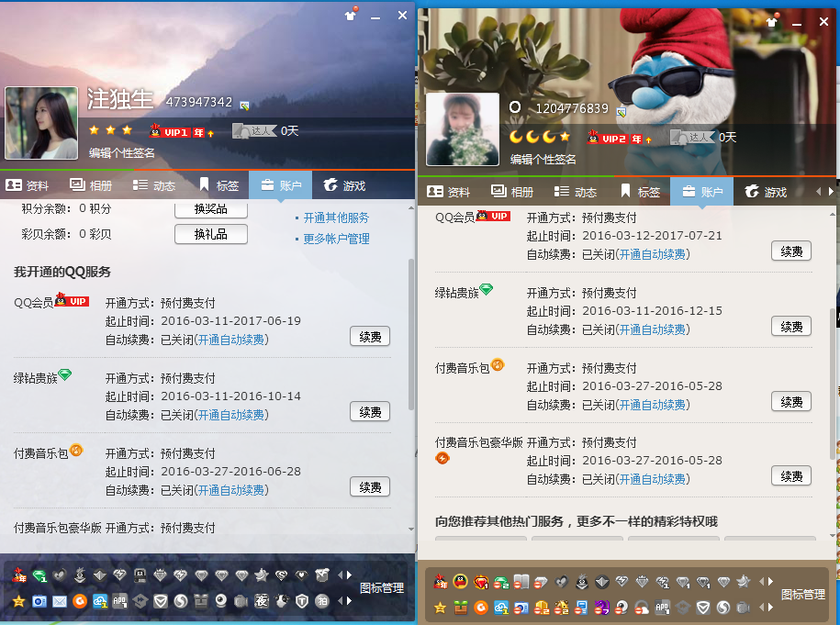Open 图标管理 in 1204776839 window
This screenshot has width=840, height=625.
point(803,595)
